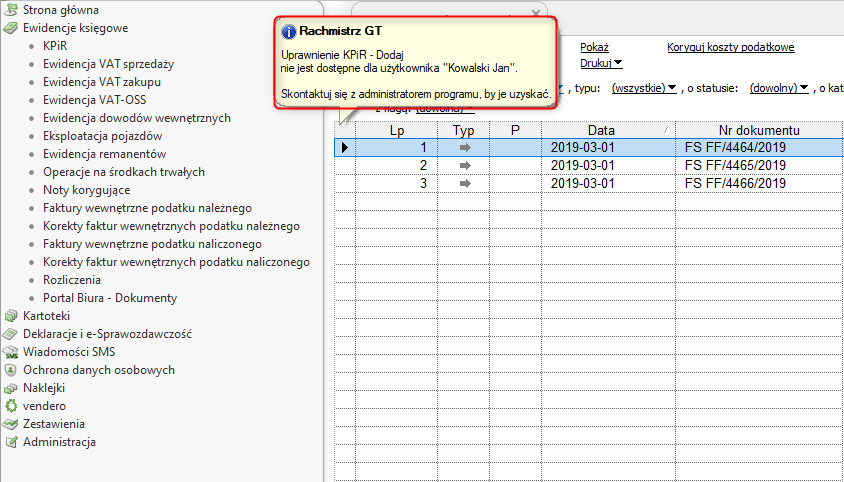The image size is (844, 482).
Task: Open the Drukuj dropdown menu
Action: (601, 63)
